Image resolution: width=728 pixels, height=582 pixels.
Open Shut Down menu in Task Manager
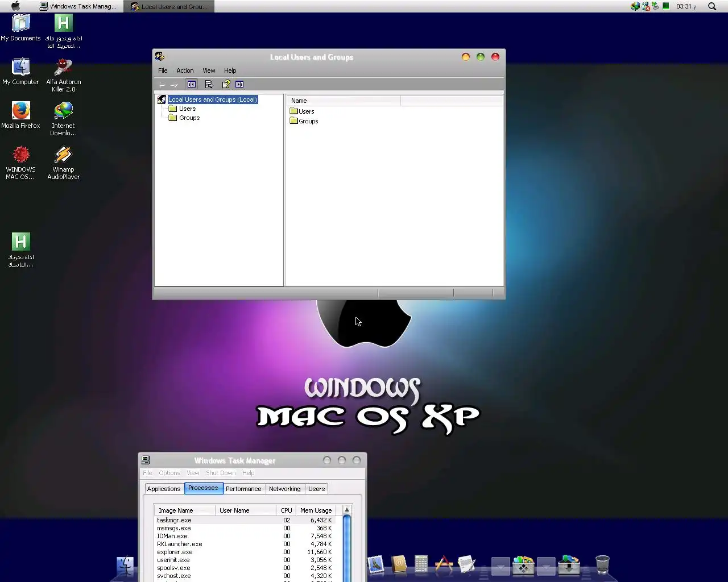click(x=221, y=473)
